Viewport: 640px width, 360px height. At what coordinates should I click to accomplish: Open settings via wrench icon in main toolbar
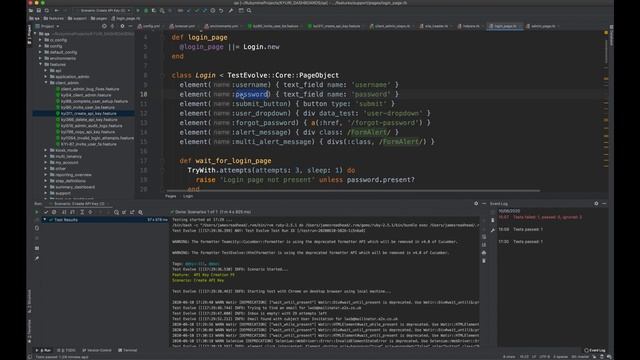[231, 11]
